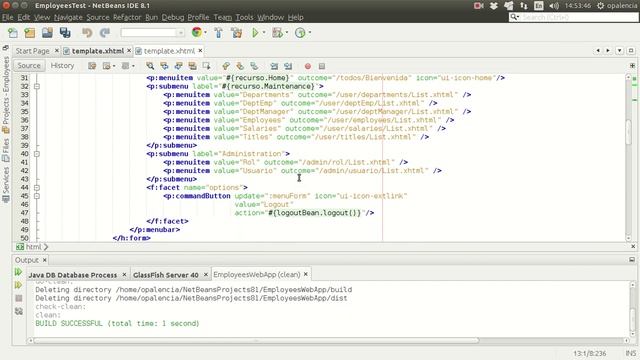Click the Find Selection magnifier icon
The width and height of the screenshot is (640, 360).
[150, 66]
